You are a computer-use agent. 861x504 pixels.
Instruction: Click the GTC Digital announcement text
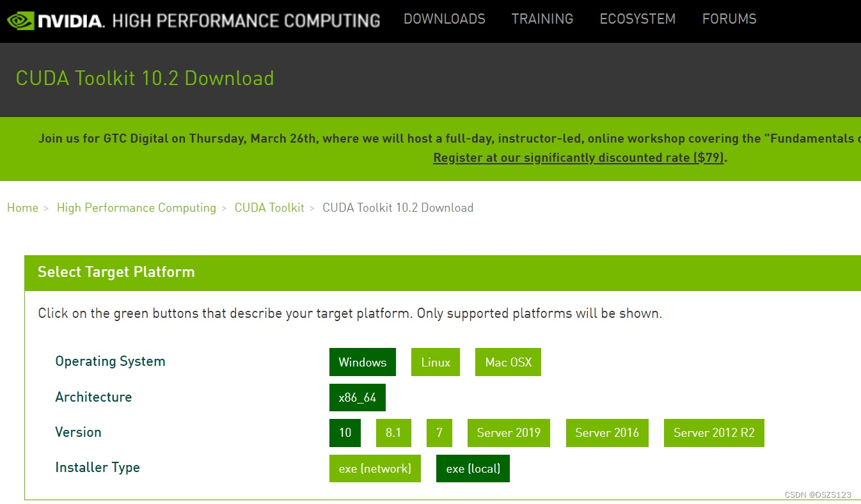450,138
